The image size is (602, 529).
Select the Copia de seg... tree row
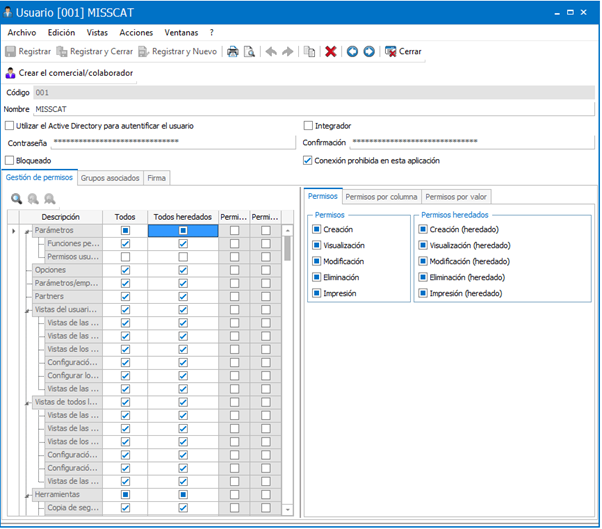pyautogui.click(x=73, y=508)
